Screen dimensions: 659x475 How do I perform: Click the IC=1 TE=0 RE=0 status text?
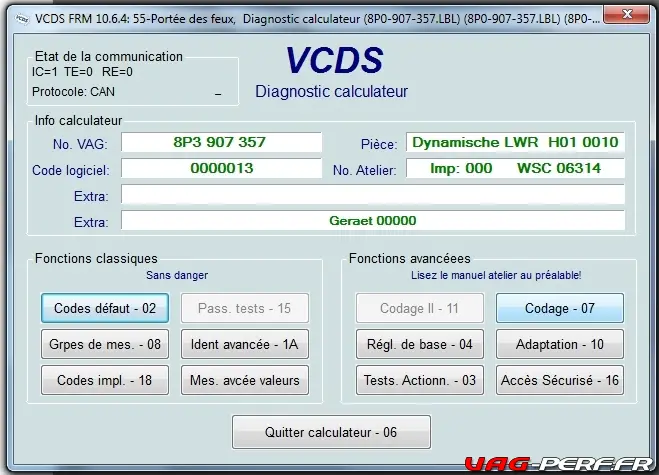82,72
